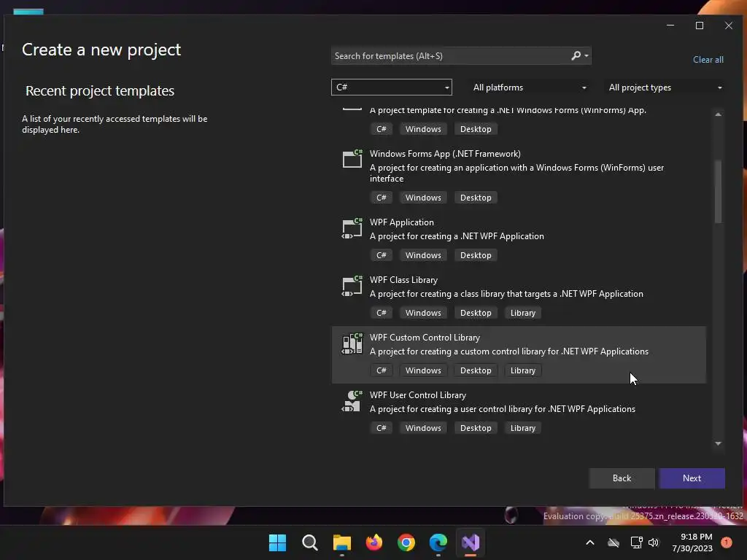This screenshot has width=747, height=560.
Task: Open the C# language filter dropdown
Action: pyautogui.click(x=392, y=87)
